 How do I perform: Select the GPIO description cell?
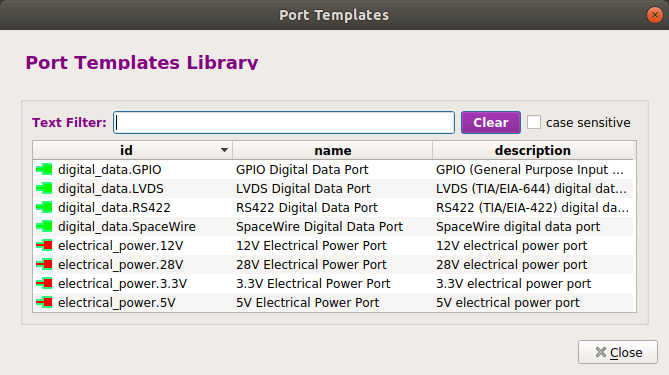(532, 169)
